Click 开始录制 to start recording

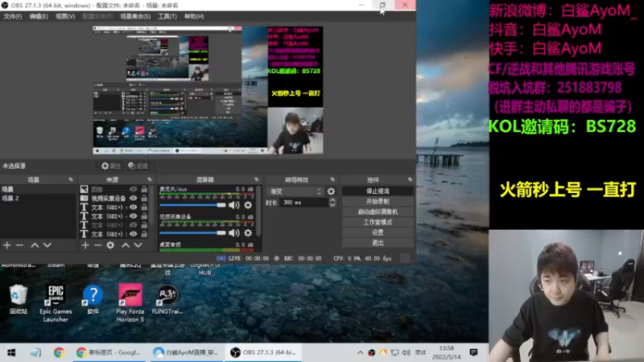click(378, 202)
